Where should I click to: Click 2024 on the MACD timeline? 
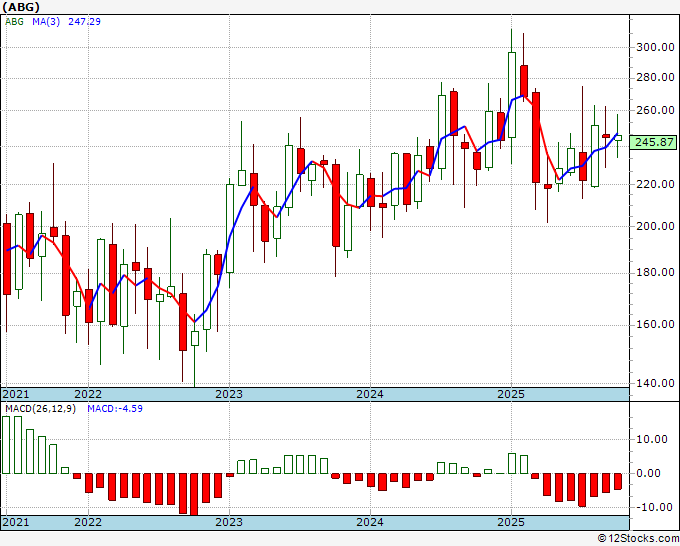coord(370,522)
